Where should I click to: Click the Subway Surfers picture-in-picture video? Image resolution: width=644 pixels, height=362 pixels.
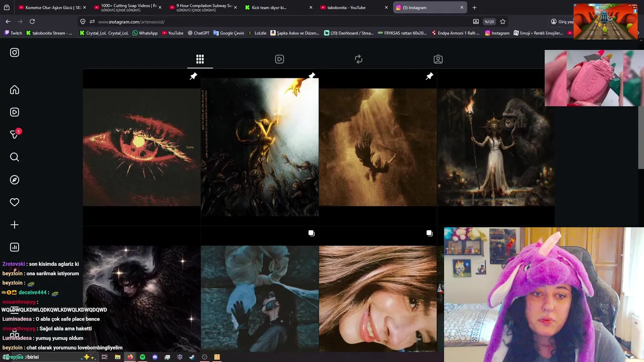[606, 22]
